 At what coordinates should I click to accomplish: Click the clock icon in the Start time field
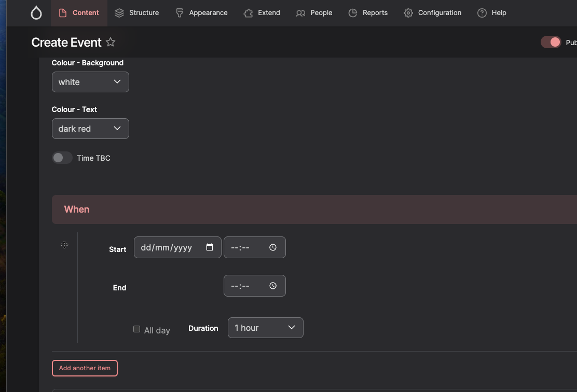coord(272,247)
